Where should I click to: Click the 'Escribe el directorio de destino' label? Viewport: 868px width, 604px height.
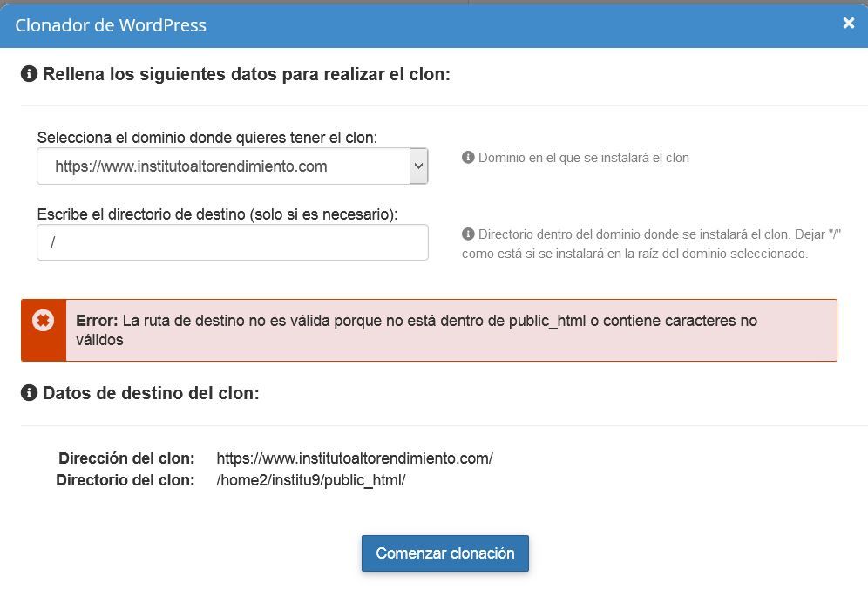[217, 214]
